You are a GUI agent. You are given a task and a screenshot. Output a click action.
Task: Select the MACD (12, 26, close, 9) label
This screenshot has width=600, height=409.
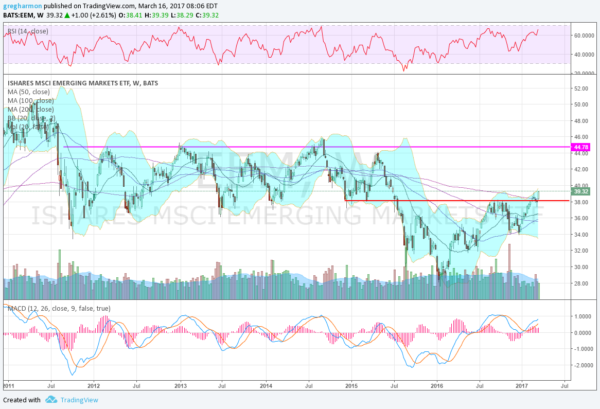pos(59,308)
